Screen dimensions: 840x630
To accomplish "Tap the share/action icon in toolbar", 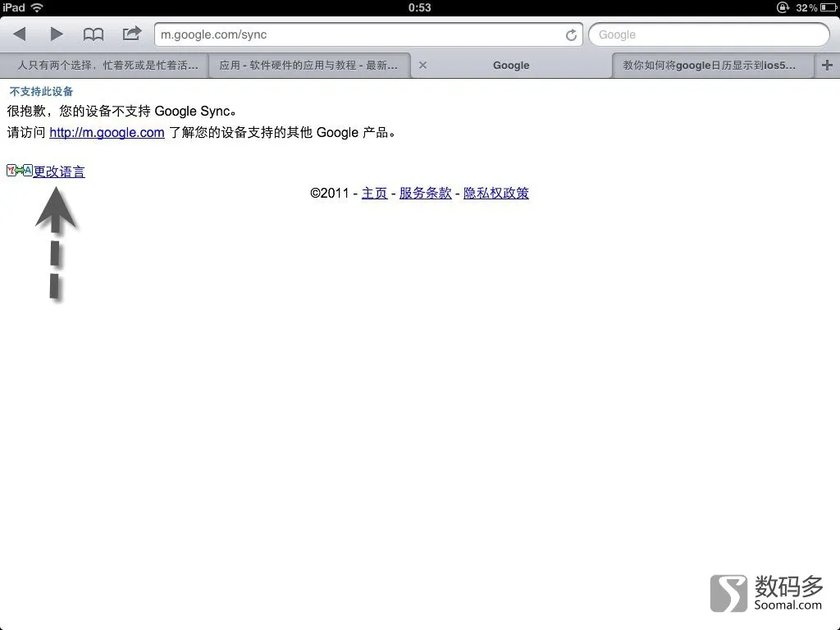I will (132, 34).
